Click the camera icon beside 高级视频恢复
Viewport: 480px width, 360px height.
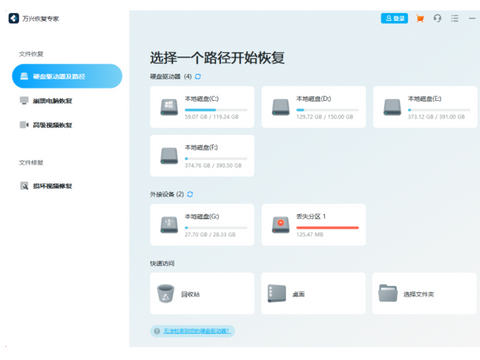point(24,125)
